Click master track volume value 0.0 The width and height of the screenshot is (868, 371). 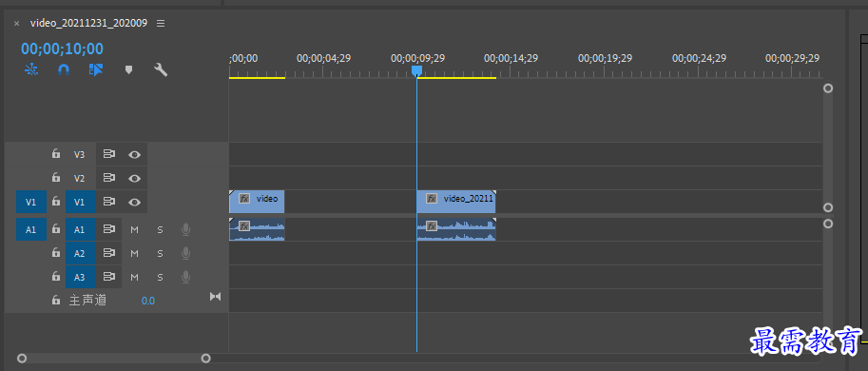[x=147, y=302]
